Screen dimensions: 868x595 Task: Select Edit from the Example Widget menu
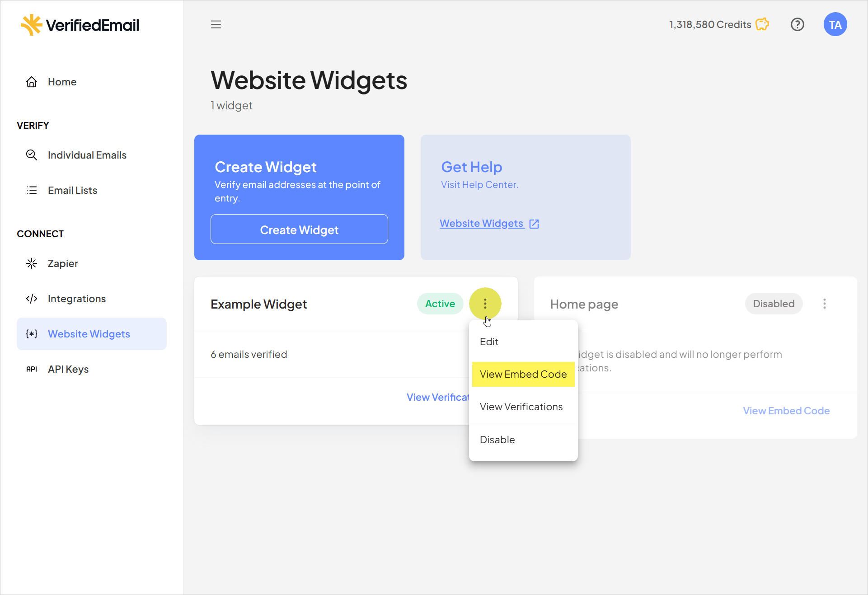click(x=489, y=341)
